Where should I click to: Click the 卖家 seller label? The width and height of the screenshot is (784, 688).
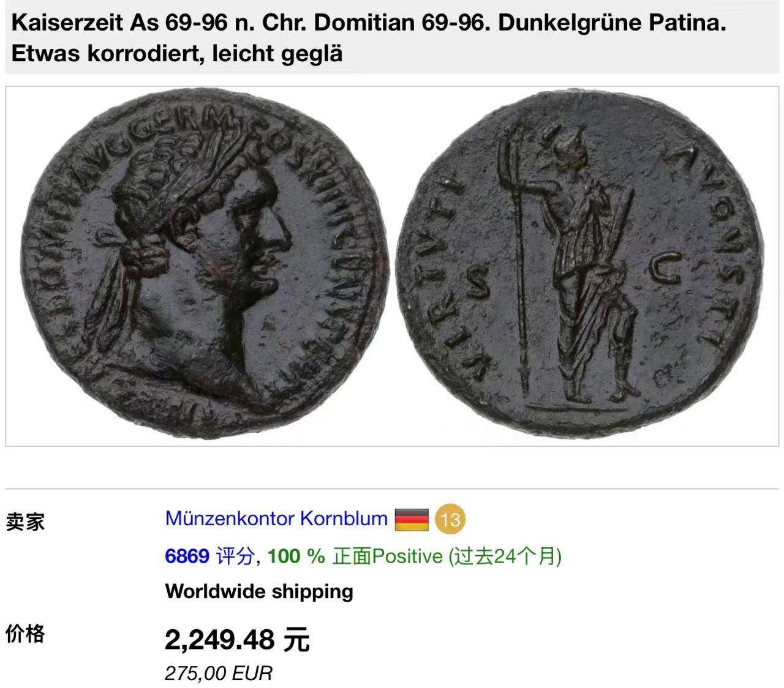click(25, 522)
